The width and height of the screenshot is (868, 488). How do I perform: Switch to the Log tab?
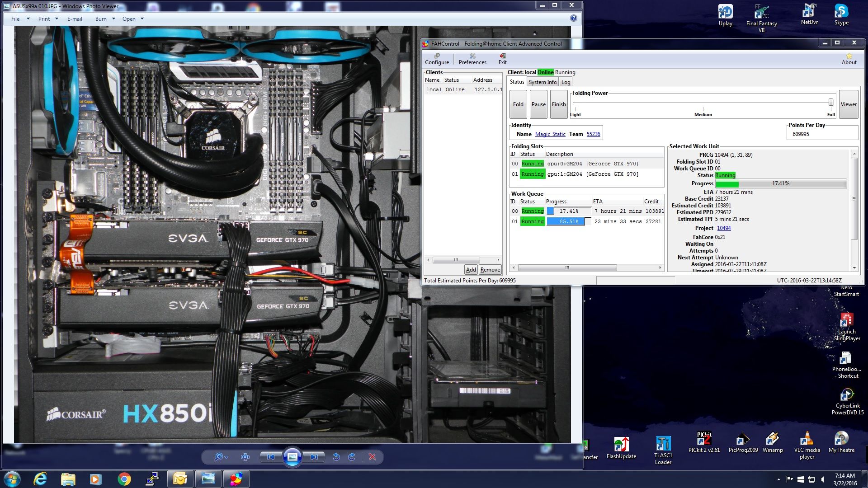[x=566, y=82]
